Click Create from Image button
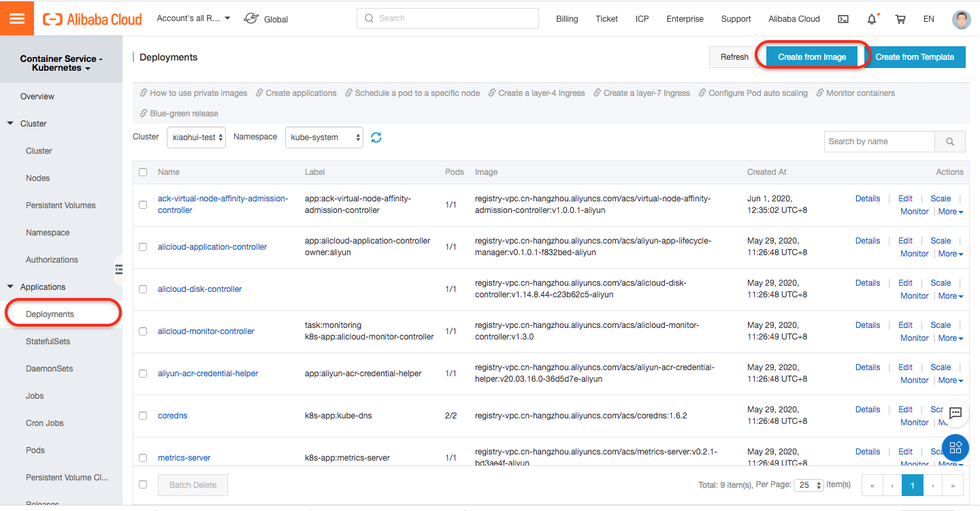Screen dimensions: 980x511 click(812, 57)
